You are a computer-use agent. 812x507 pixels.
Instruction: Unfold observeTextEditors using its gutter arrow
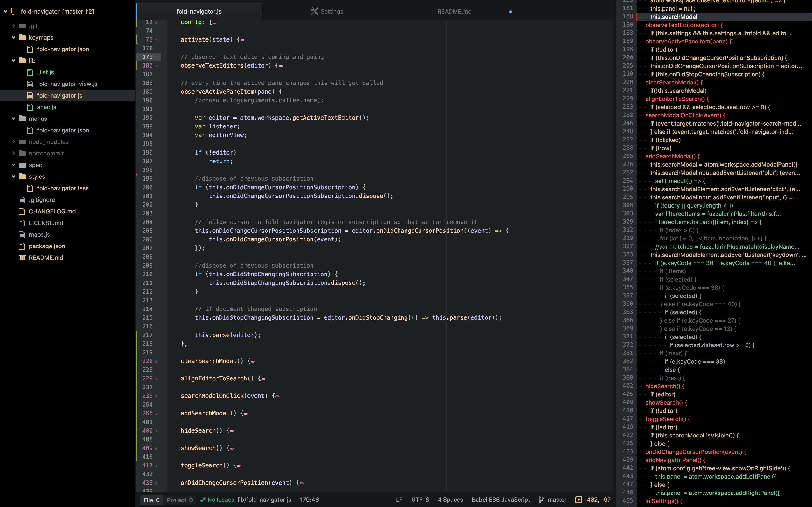coord(156,66)
